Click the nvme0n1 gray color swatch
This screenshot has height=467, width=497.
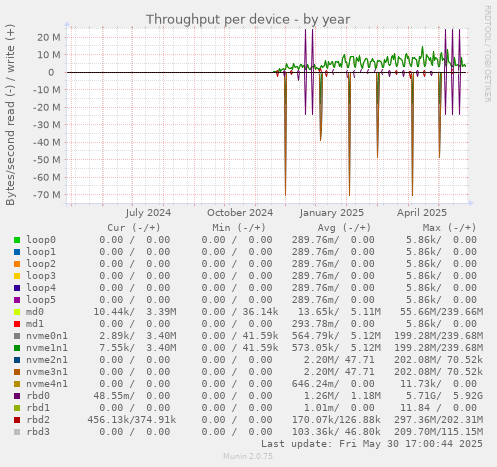pos(17,336)
